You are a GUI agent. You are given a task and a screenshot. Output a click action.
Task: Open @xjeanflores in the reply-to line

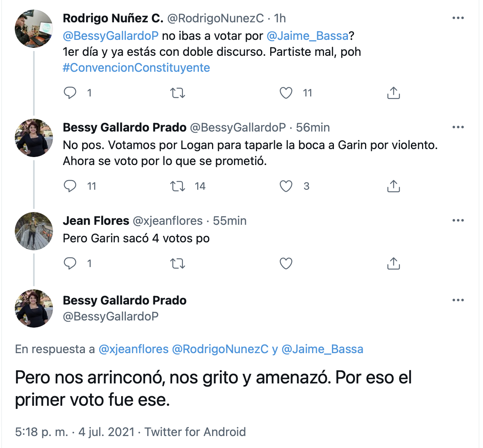[134, 349]
